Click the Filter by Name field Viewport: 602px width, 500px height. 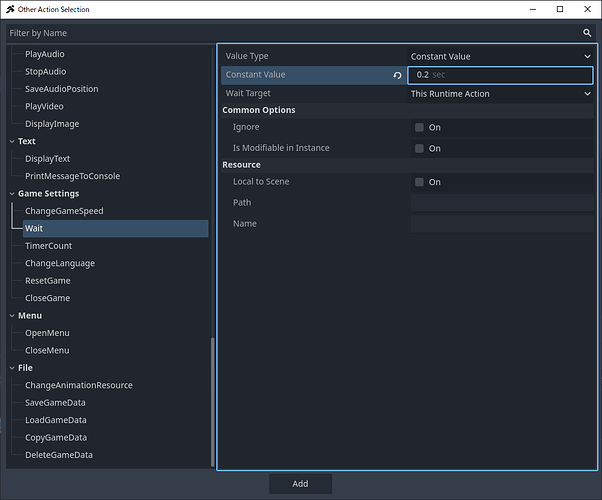[x=290, y=33]
